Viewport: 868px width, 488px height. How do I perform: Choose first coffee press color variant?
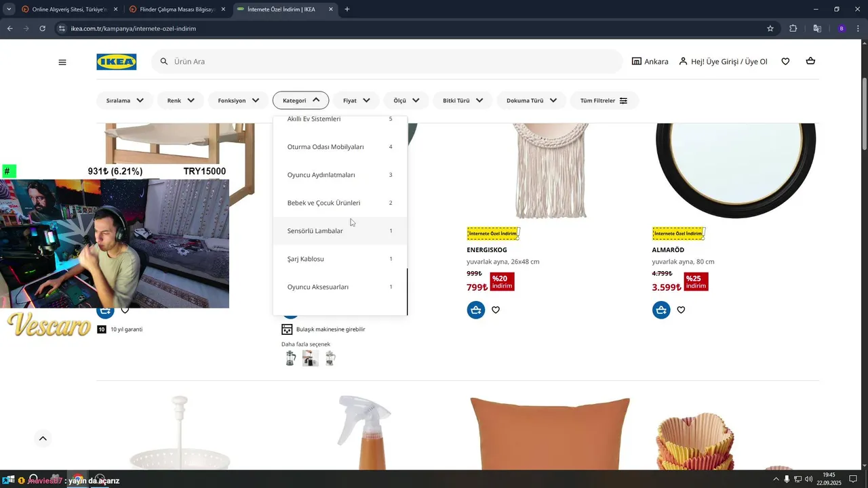pos(290,358)
